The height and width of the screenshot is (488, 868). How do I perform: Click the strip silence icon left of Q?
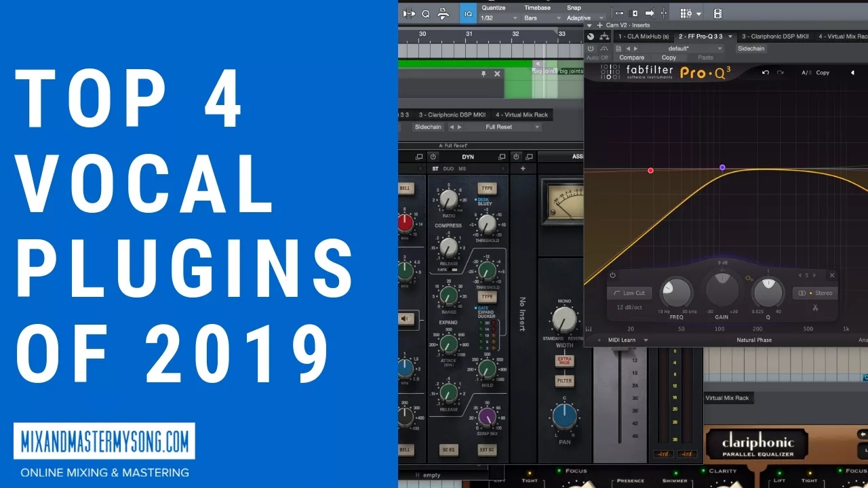(409, 13)
